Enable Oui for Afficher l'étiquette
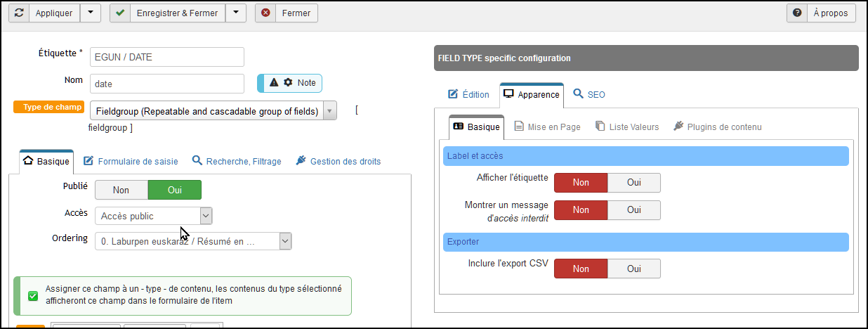Screen dimensions: 868x329 (634, 182)
